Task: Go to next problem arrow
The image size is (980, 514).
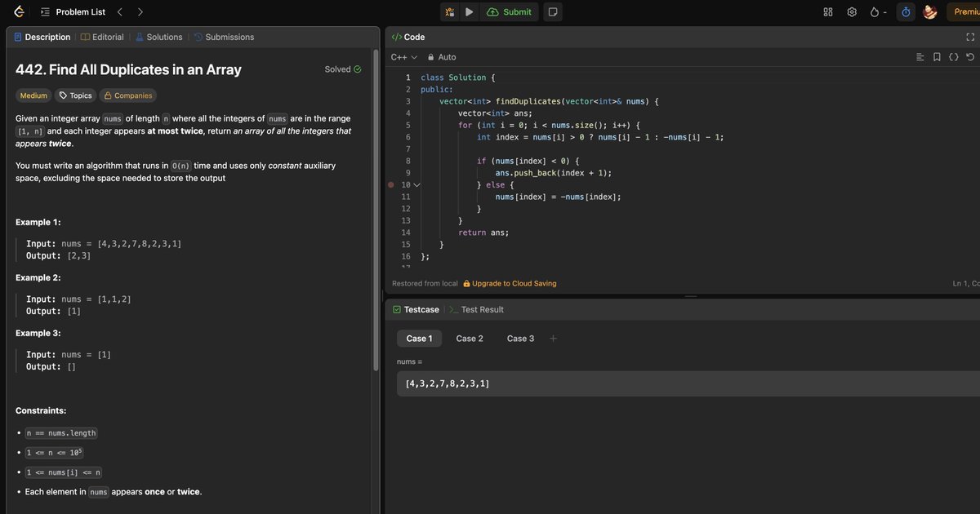Action: (x=140, y=12)
